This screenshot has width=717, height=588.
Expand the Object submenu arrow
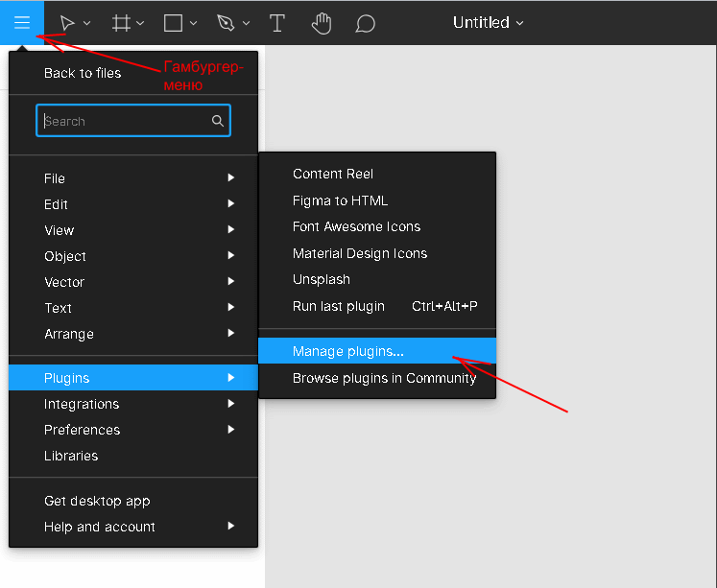(231, 255)
